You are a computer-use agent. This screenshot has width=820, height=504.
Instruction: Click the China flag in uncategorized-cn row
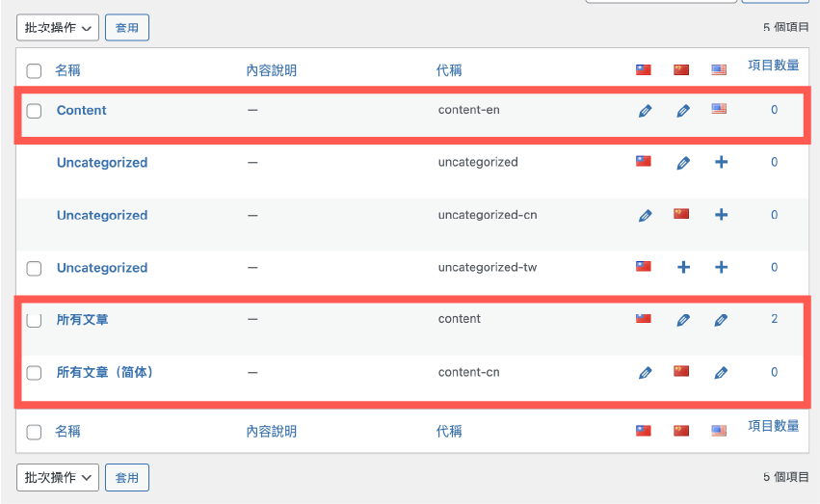[682, 215]
